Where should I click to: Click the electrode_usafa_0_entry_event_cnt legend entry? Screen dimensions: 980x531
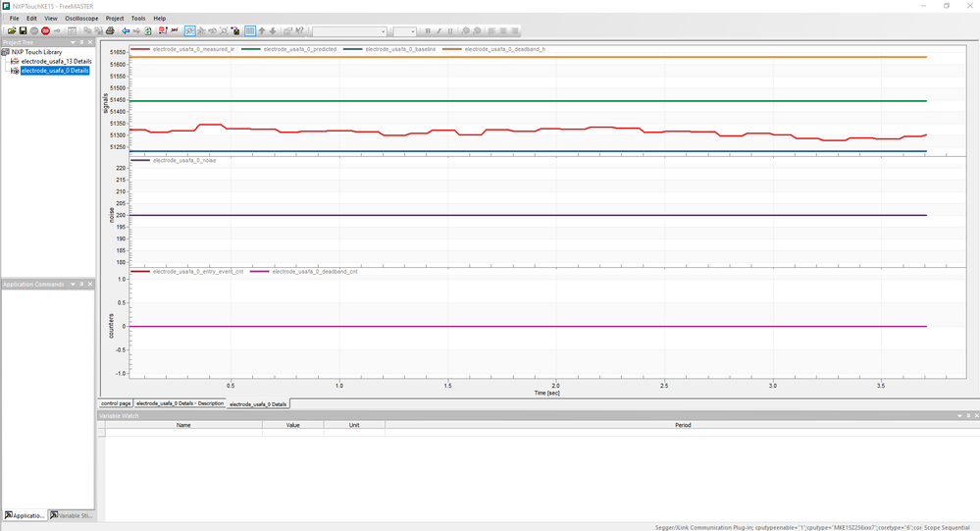click(186, 272)
